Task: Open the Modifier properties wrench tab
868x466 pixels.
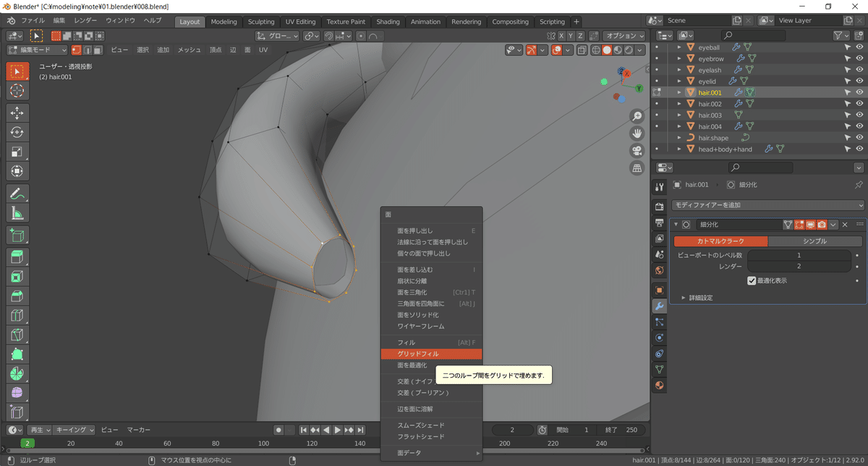Action: [659, 306]
